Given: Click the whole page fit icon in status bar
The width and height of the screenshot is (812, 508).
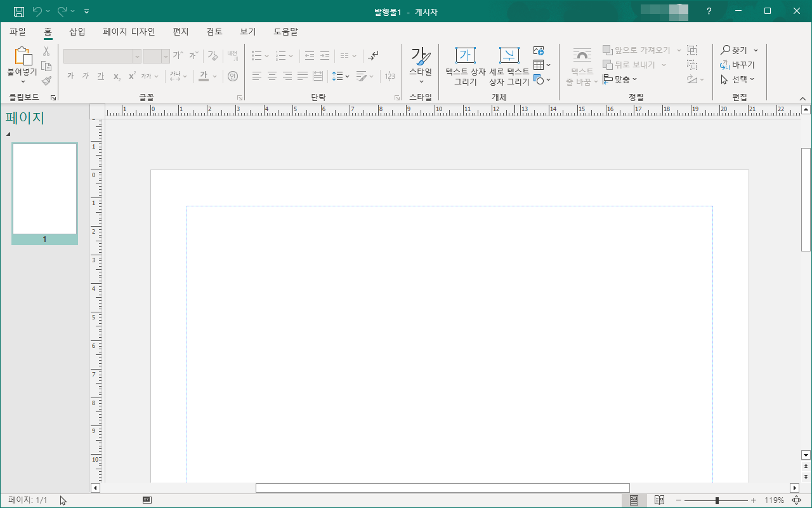Looking at the screenshot, I should [797, 500].
